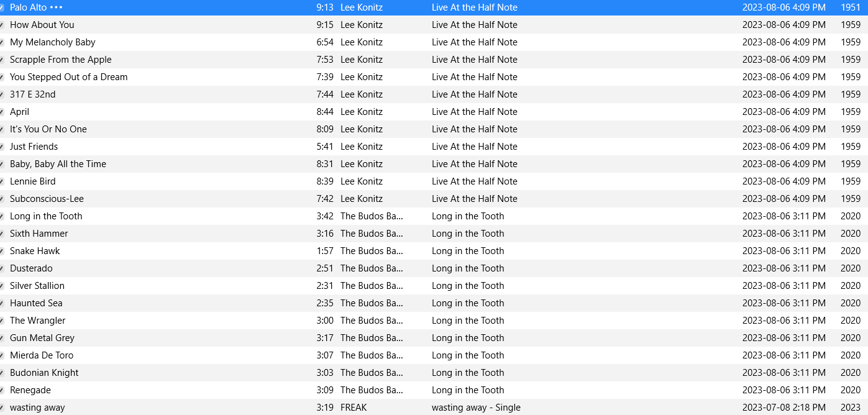Click the 1951 year on Palo Alto row
Viewport: 868px width, 415px height.
coord(850,7)
